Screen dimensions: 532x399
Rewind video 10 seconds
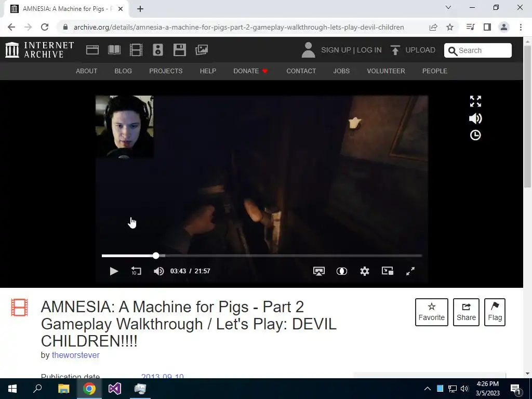(136, 271)
